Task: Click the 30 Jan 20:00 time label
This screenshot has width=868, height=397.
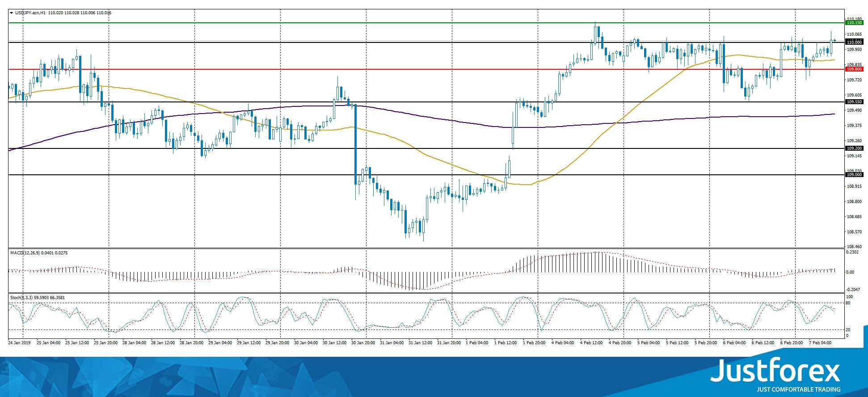Action: 362,343
